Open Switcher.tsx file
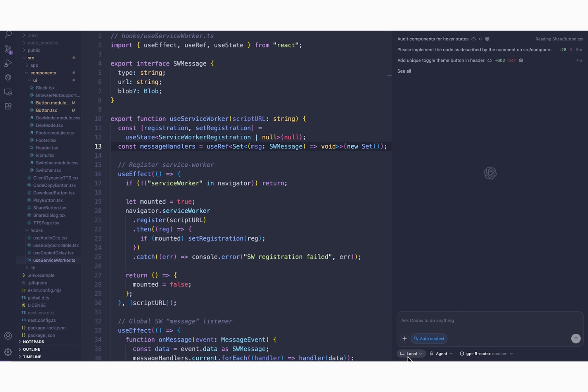This screenshot has height=392, width=588. click(x=48, y=170)
